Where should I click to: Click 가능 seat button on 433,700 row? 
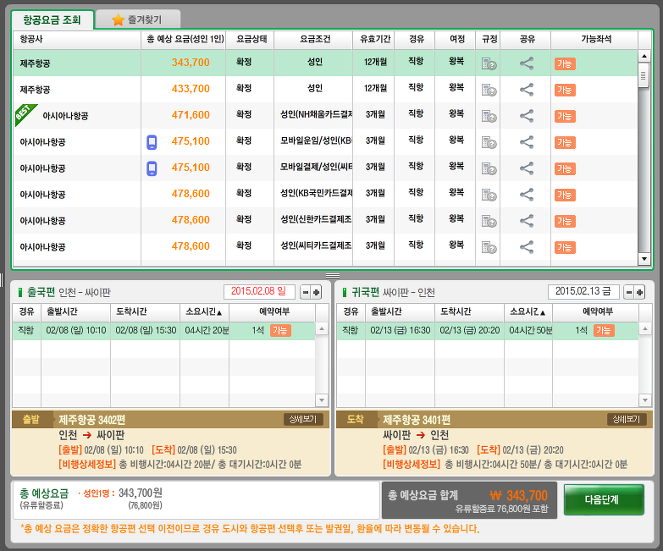point(565,90)
